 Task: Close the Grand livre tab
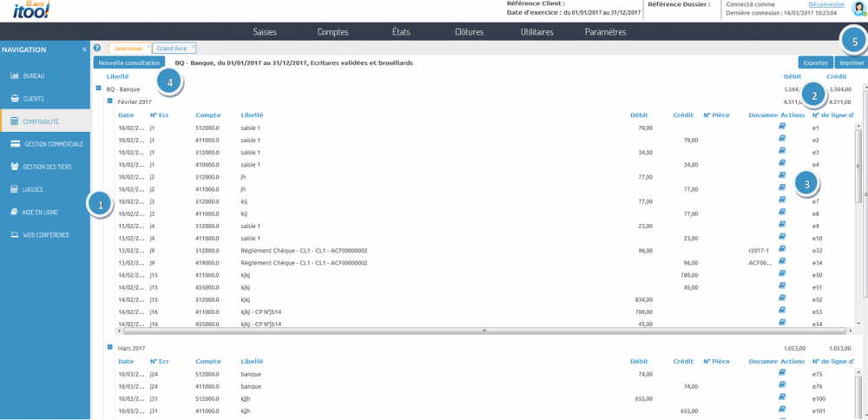tap(193, 46)
